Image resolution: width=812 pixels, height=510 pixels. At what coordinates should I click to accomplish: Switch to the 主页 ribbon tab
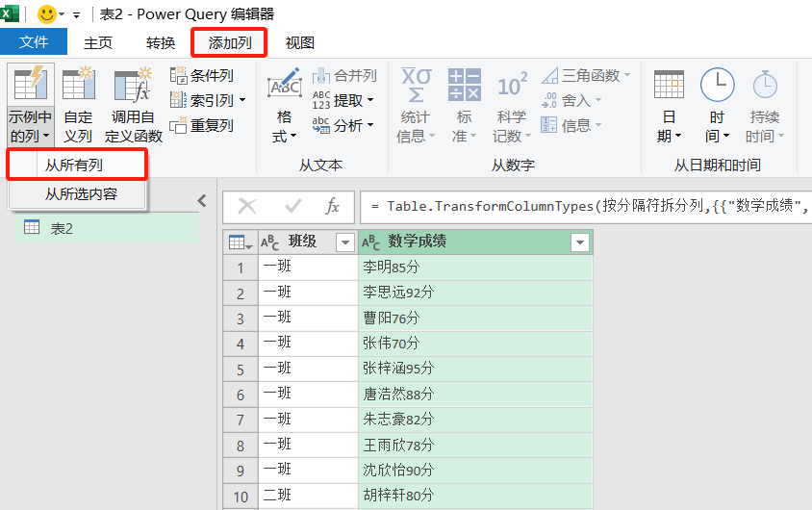98,42
